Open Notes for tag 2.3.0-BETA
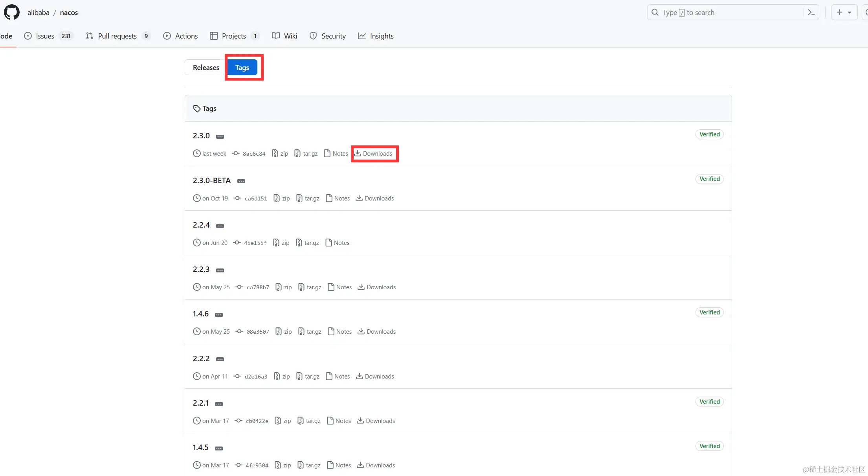 [338, 198]
